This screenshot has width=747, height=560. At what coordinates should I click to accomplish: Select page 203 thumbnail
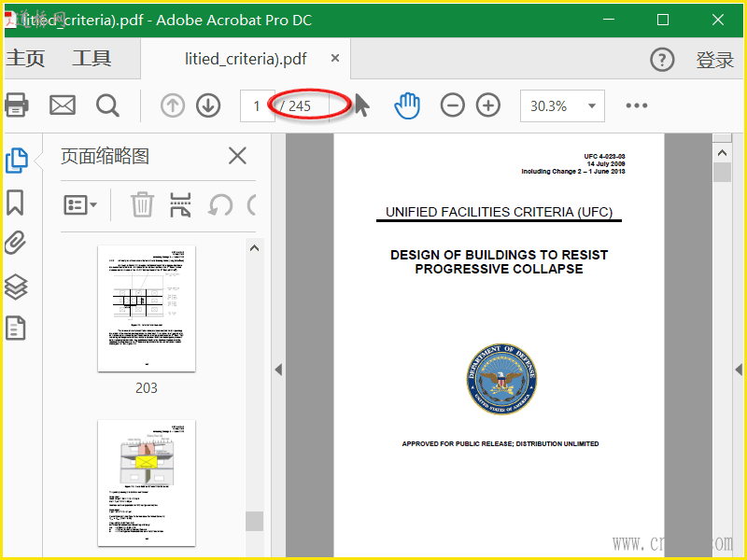click(x=147, y=309)
